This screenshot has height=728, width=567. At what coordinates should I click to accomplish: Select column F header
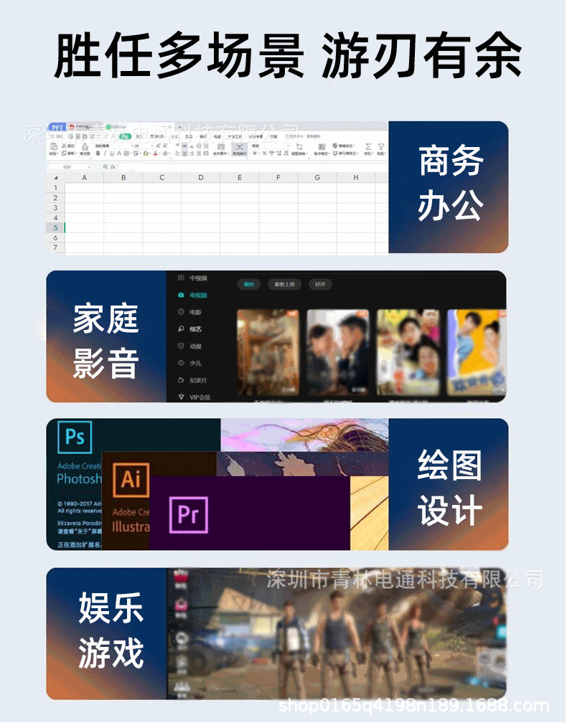[278, 177]
